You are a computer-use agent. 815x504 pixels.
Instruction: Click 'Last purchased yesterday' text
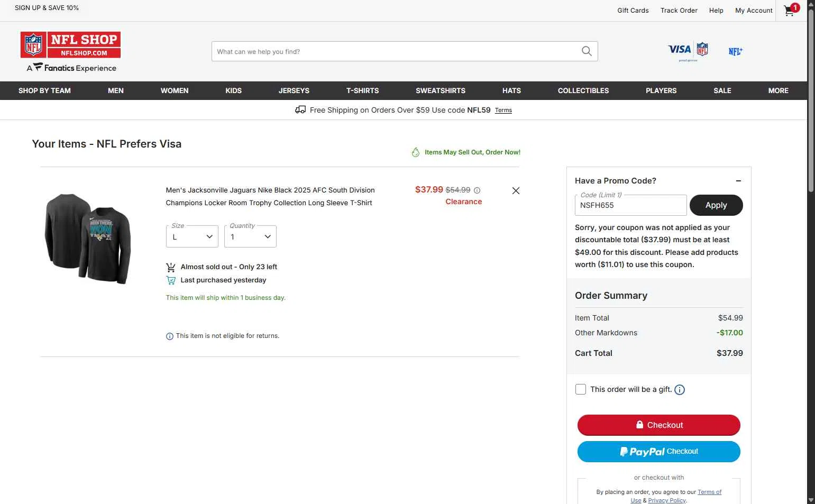pos(223,280)
